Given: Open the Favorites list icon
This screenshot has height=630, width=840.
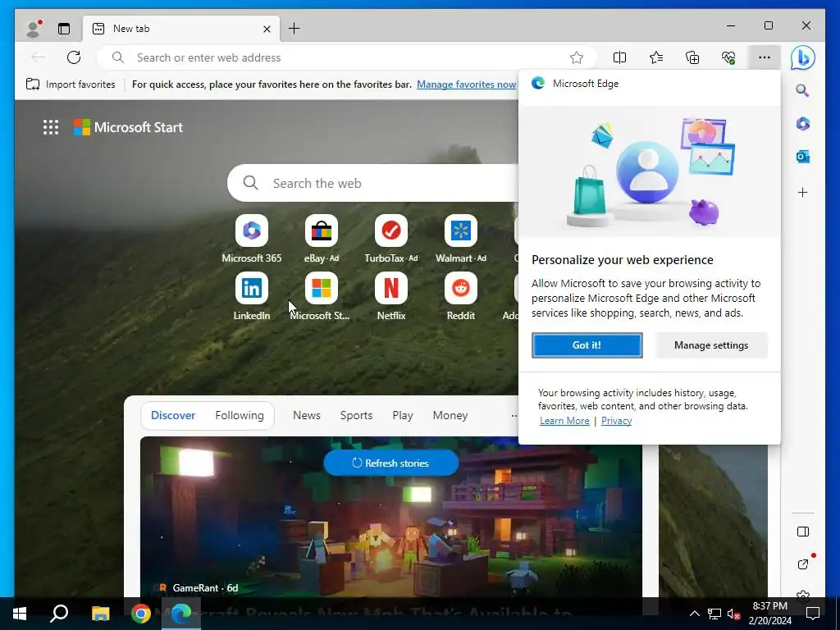Looking at the screenshot, I should click(656, 57).
